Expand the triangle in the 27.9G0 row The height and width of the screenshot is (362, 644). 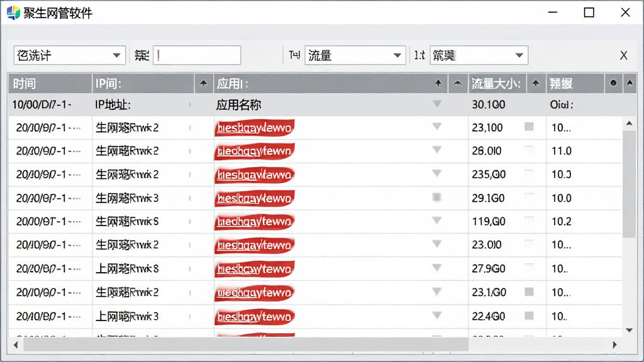(436, 268)
